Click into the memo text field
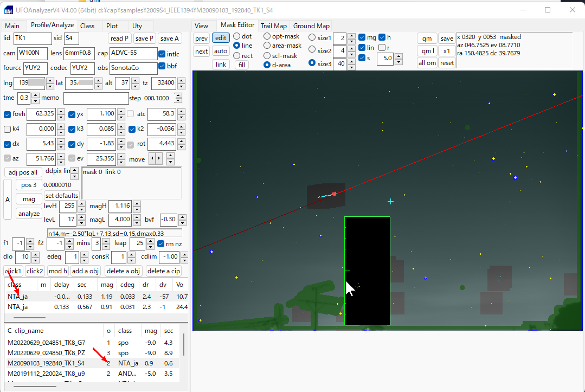 (x=95, y=98)
